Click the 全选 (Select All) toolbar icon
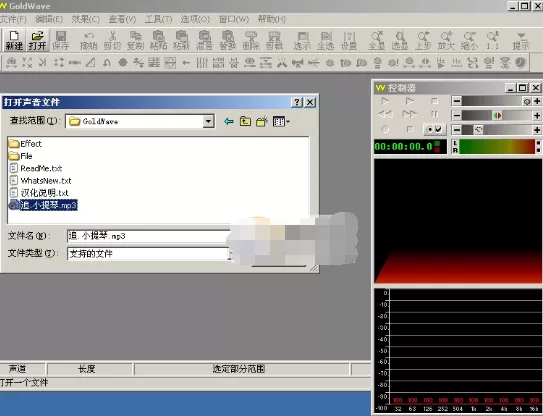Viewport: 543px width, 416px height. (x=326, y=40)
